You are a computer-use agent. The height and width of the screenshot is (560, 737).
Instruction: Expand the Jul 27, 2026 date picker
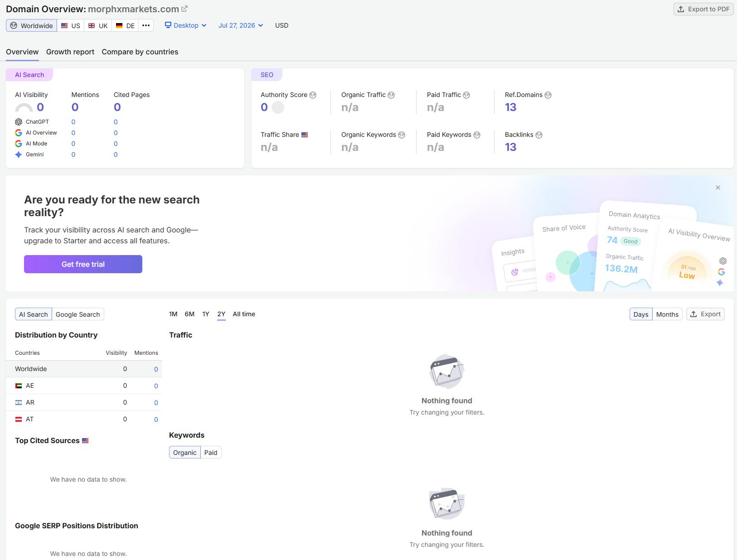(x=241, y=25)
